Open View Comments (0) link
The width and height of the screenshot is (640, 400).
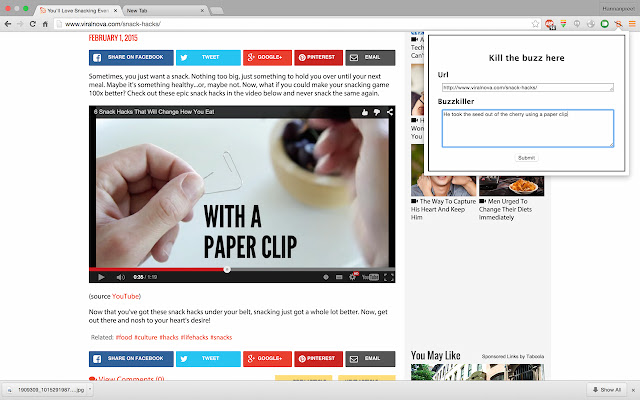click(127, 379)
